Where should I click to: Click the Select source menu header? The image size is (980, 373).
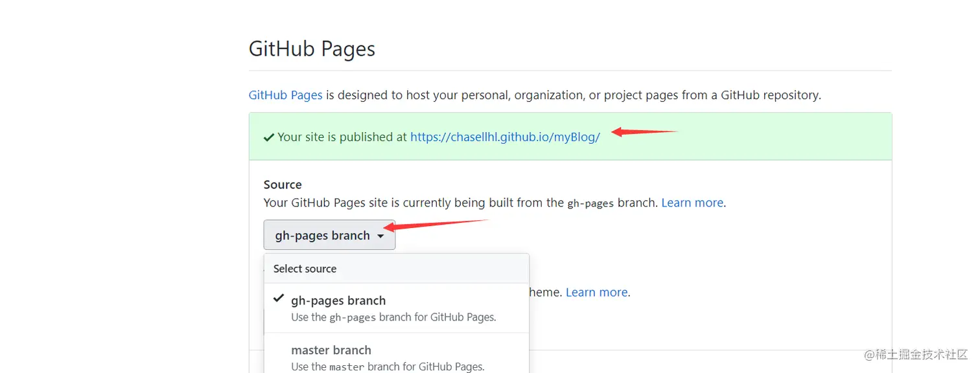click(x=397, y=269)
